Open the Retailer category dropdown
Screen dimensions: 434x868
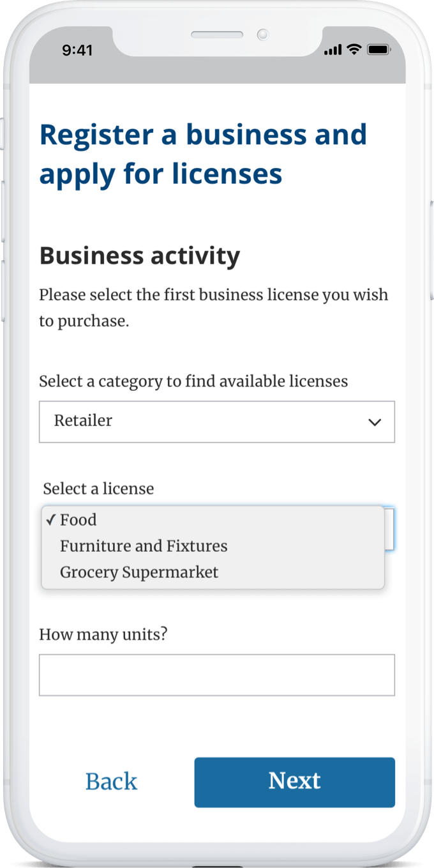pos(217,422)
